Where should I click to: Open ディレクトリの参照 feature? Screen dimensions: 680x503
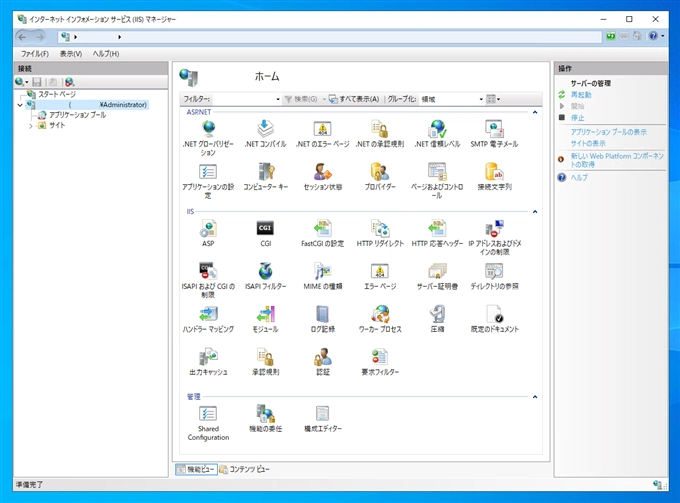coord(494,276)
